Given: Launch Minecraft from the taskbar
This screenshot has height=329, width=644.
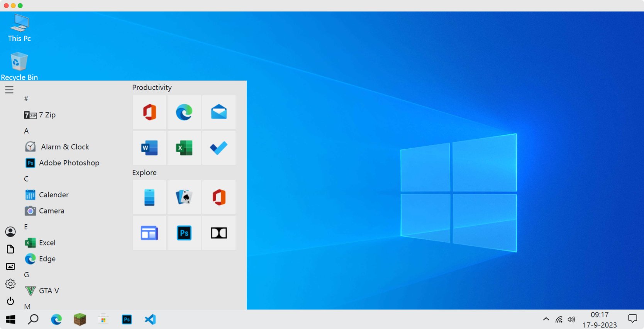Looking at the screenshot, I should click(80, 319).
